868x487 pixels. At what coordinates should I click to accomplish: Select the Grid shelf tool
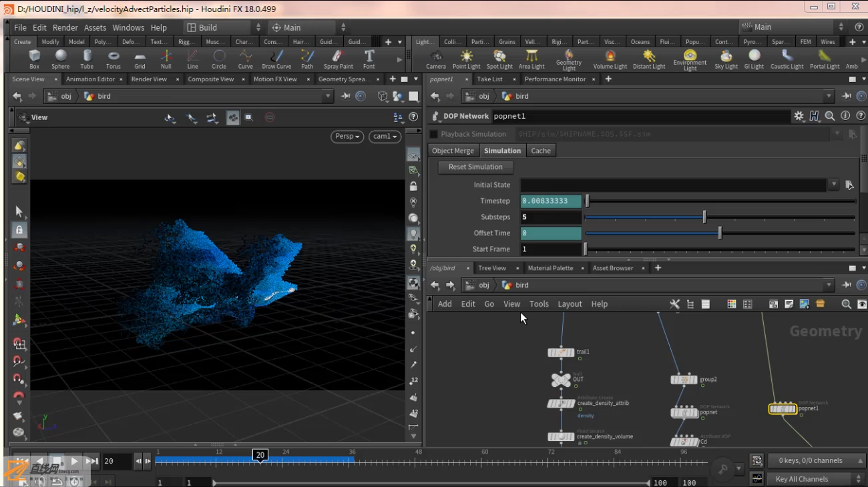click(140, 59)
